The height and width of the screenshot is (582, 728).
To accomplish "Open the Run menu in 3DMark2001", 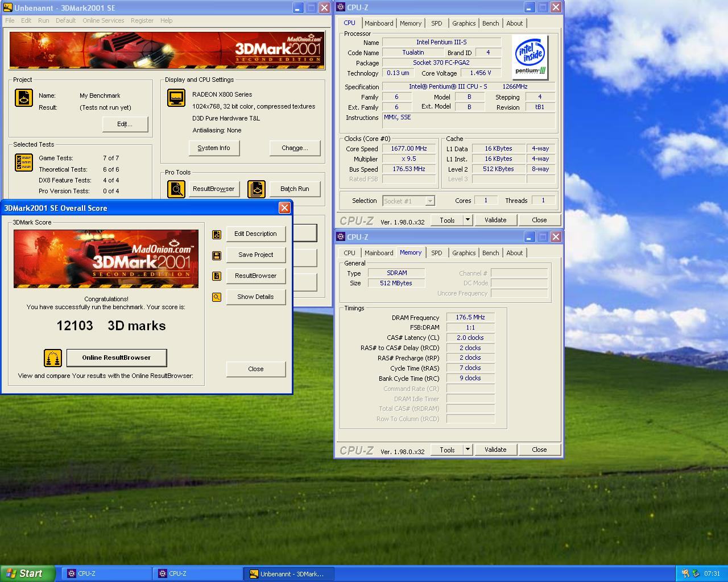I will click(x=43, y=20).
